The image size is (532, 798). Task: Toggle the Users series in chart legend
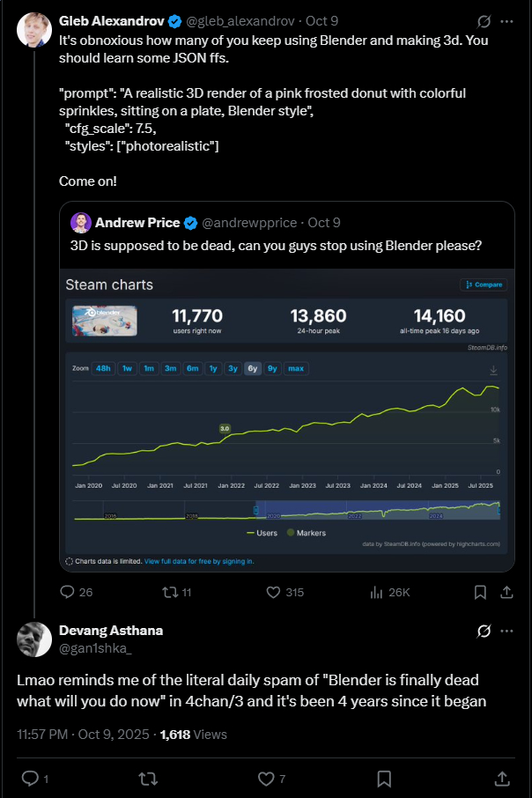[x=262, y=533]
